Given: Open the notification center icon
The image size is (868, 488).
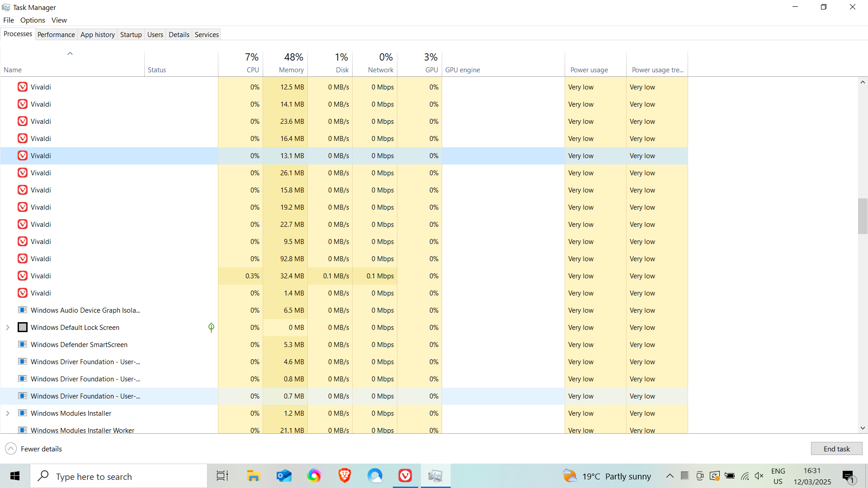Looking at the screenshot, I should (x=848, y=476).
